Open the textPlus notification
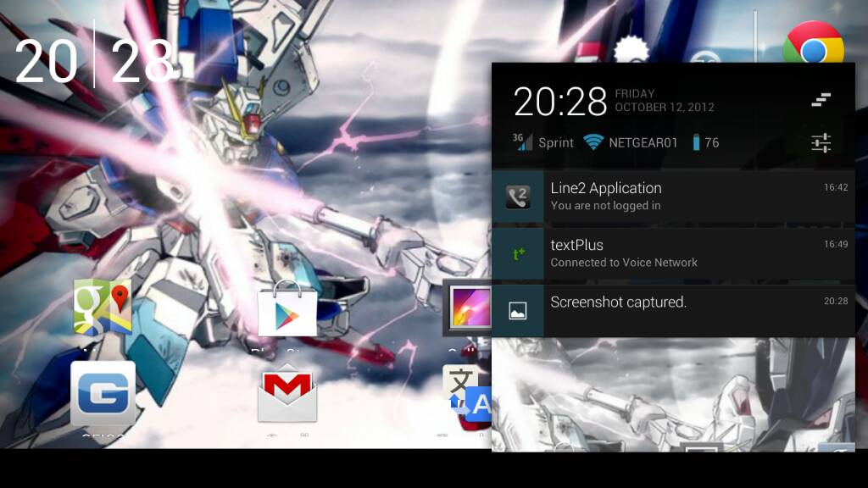Image resolution: width=868 pixels, height=488 pixels. click(x=673, y=254)
